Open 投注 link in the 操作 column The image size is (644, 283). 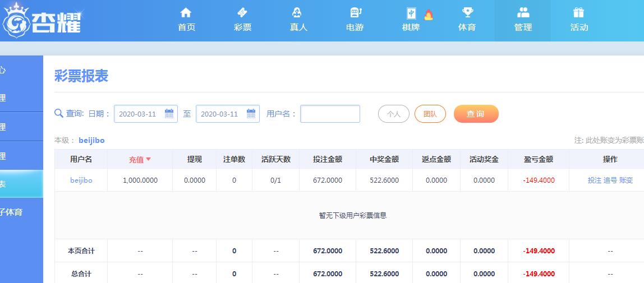click(594, 180)
